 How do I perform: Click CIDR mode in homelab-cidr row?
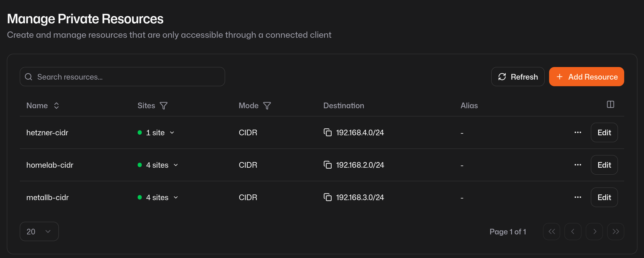click(x=248, y=165)
